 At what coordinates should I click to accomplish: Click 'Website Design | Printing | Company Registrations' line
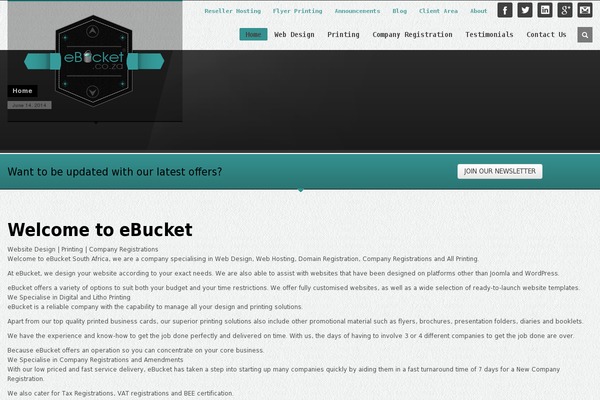[x=83, y=249]
